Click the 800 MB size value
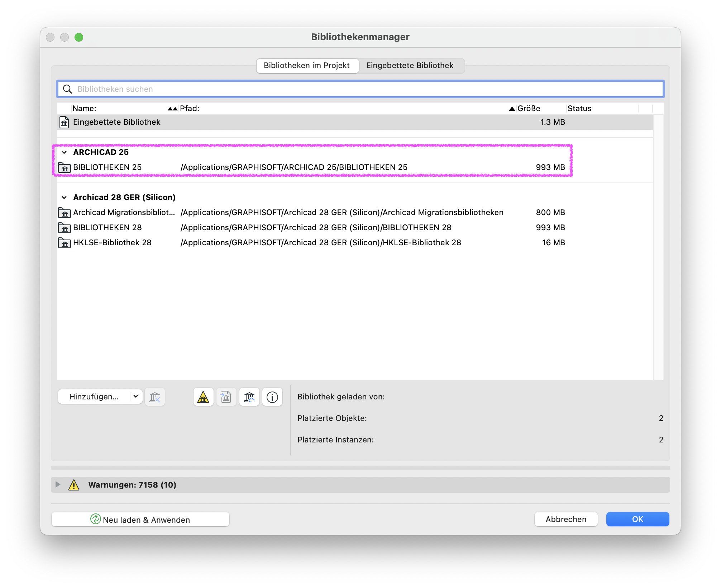The image size is (721, 588). pos(550,213)
